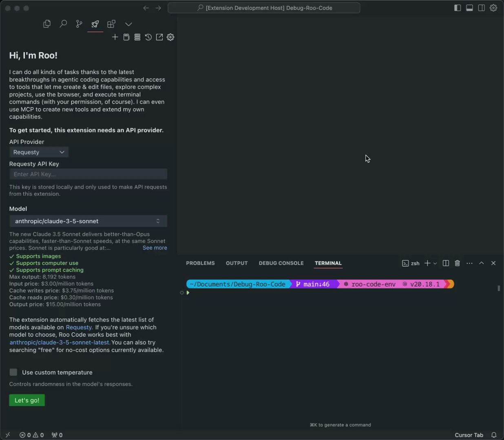Open forwarded ports status item
Viewport: 504px width, 440px height.
pyautogui.click(x=57, y=435)
